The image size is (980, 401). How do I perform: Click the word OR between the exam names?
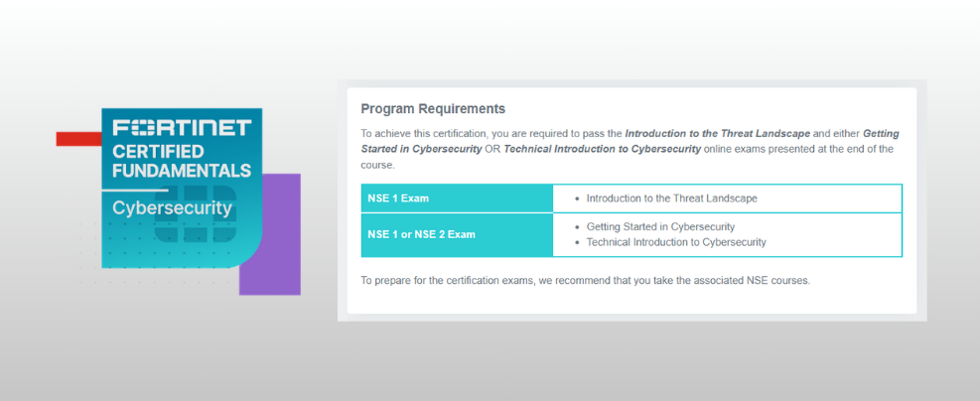coord(492,149)
